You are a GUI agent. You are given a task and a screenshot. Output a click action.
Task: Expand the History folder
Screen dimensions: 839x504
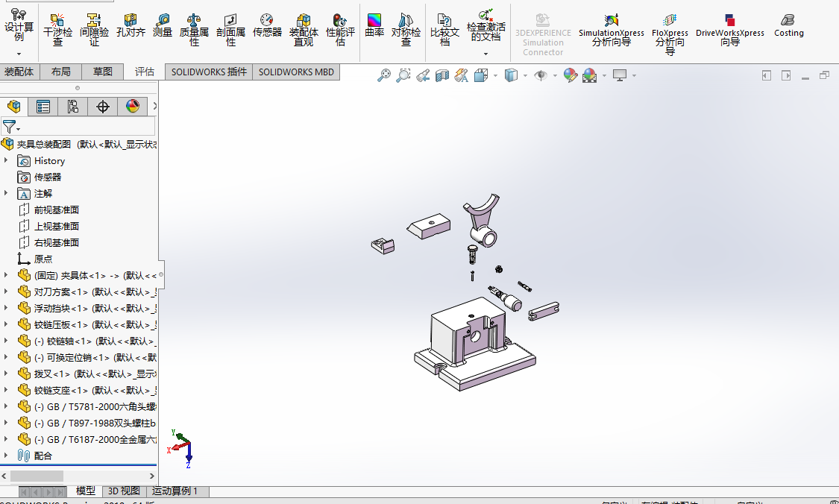[6, 160]
